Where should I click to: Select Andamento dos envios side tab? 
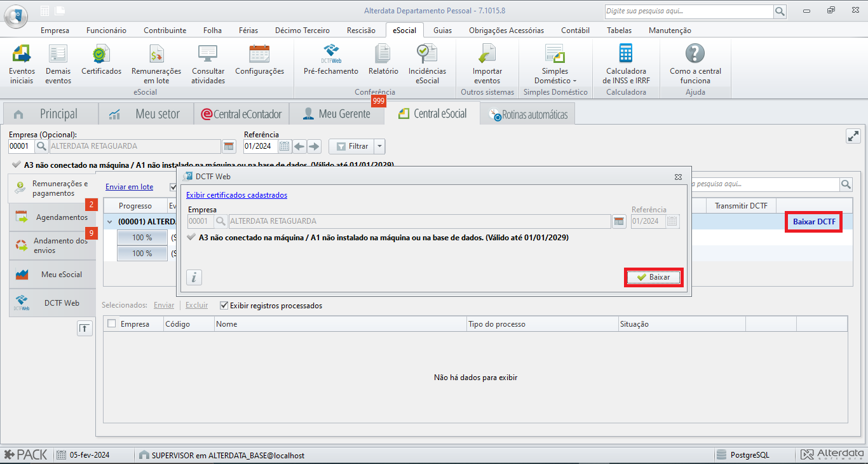tap(52, 245)
